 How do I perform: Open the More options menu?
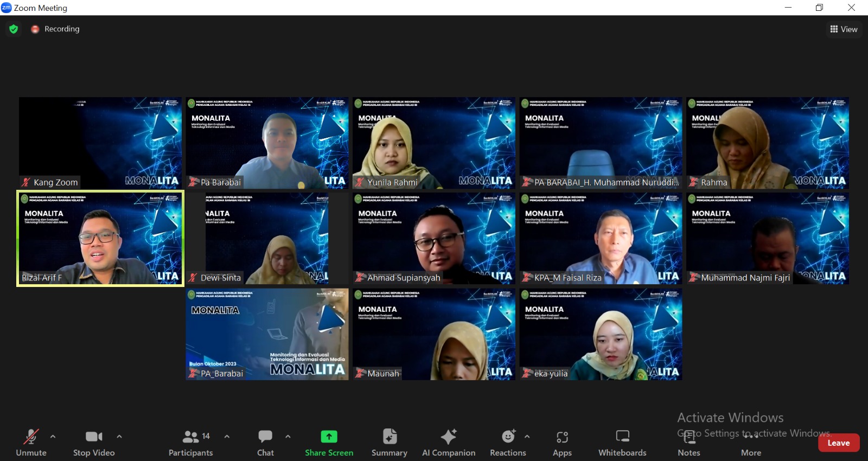coord(751,442)
